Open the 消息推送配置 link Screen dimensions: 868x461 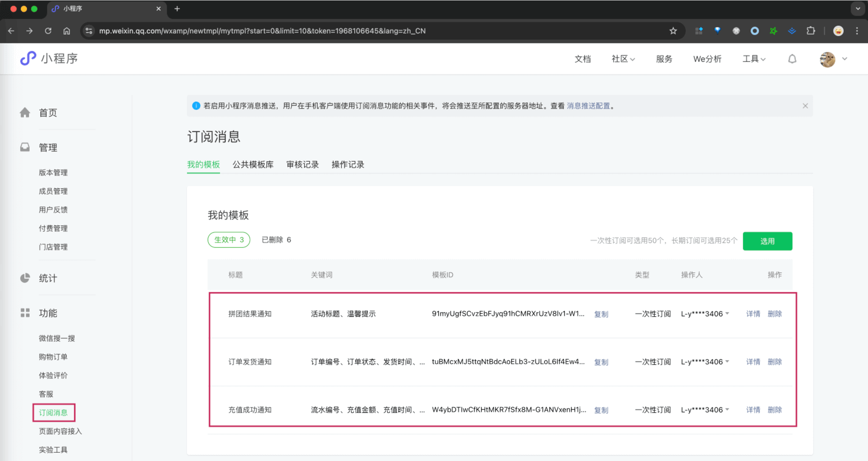pyautogui.click(x=588, y=106)
